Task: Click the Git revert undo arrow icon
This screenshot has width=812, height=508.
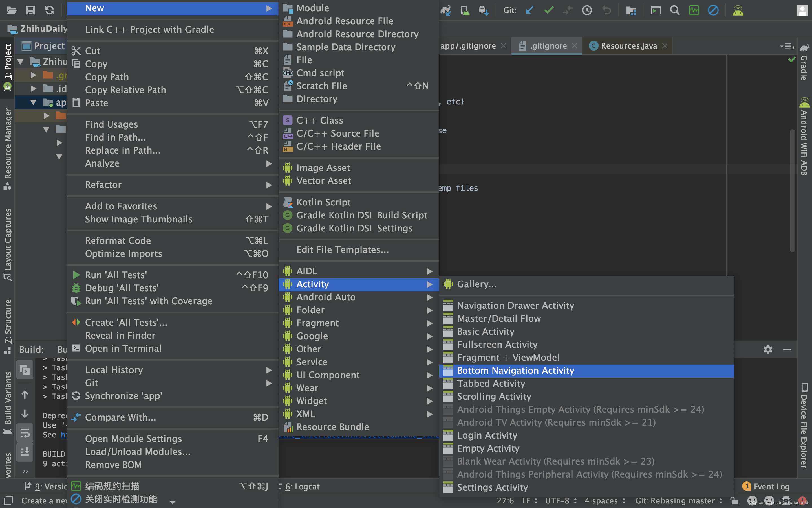Action: point(606,10)
